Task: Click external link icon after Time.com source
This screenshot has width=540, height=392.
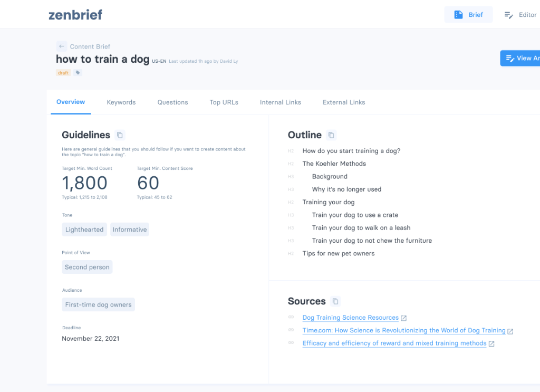Action: coord(510,331)
